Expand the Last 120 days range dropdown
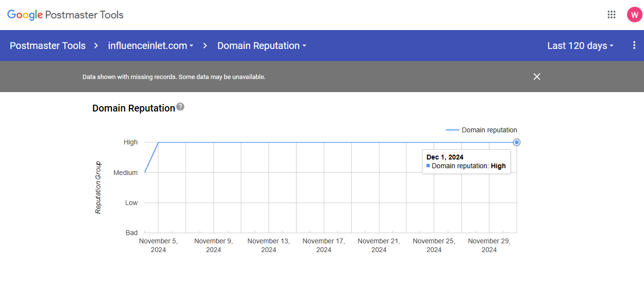 pyautogui.click(x=580, y=46)
